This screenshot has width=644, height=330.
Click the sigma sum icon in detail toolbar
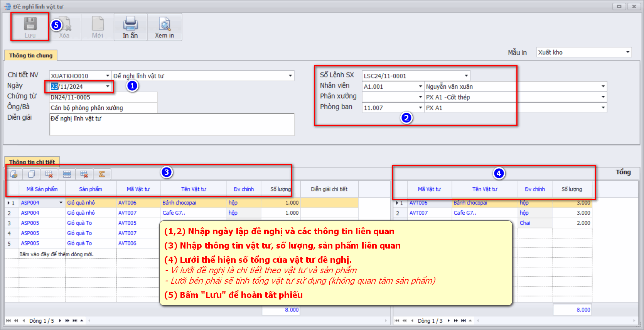[x=102, y=174]
